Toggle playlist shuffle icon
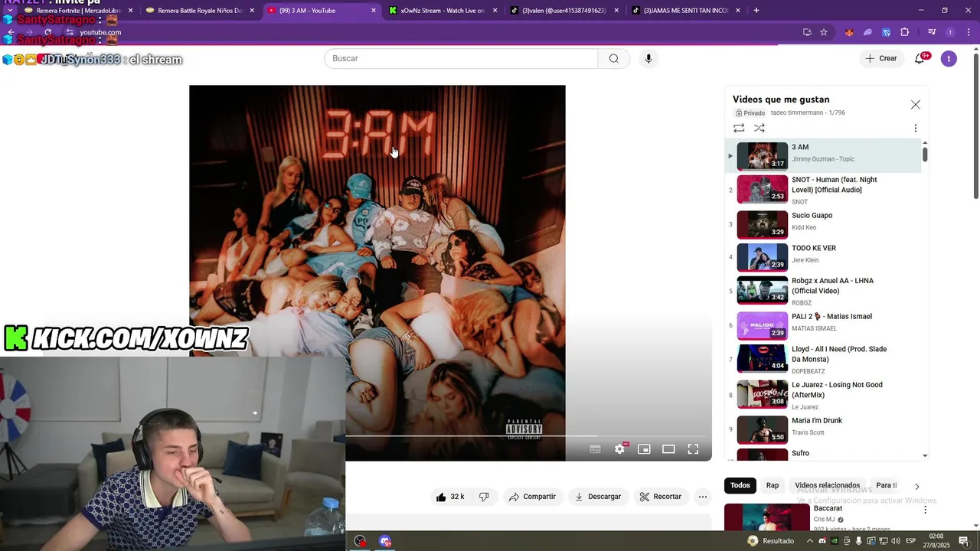 click(759, 128)
